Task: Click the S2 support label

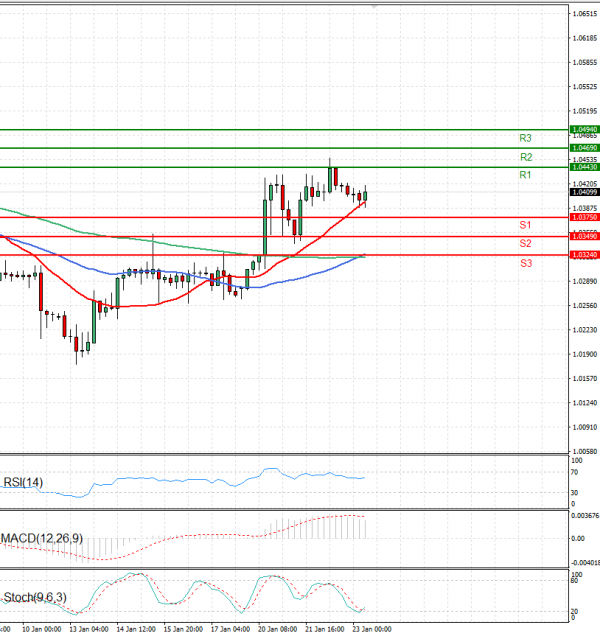Action: click(525, 243)
